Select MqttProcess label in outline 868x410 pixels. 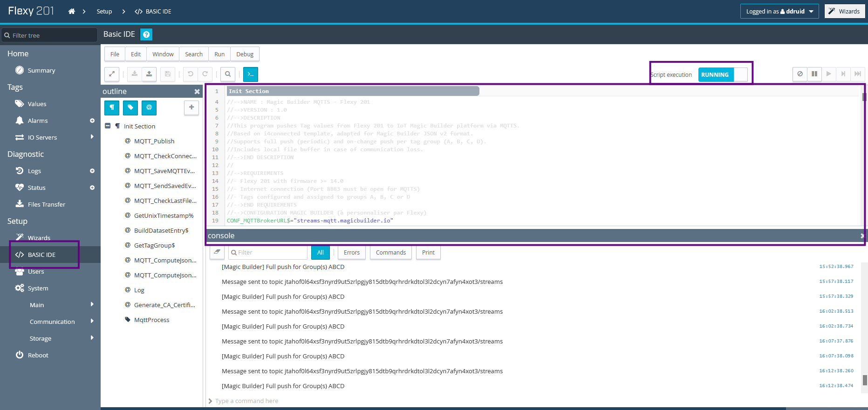151,320
